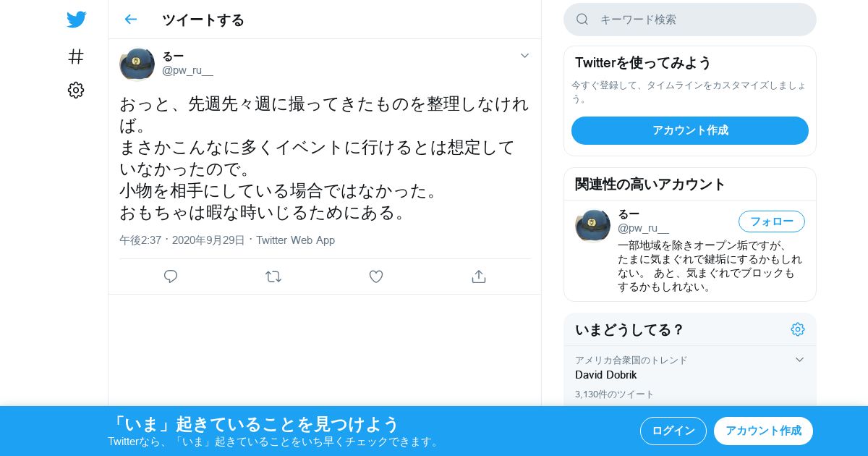
Task: Open trends settings gear in いまどうしてる？
Action: [798, 329]
